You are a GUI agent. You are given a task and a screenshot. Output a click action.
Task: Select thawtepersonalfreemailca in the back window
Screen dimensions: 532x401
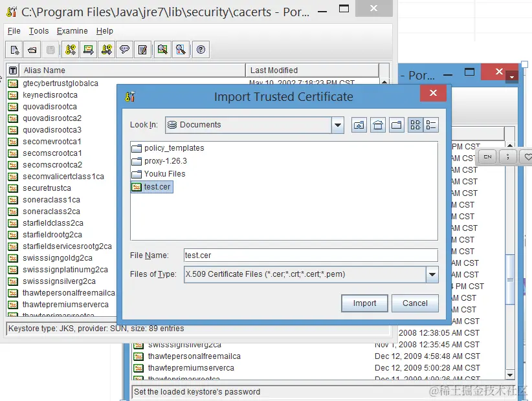click(194, 356)
